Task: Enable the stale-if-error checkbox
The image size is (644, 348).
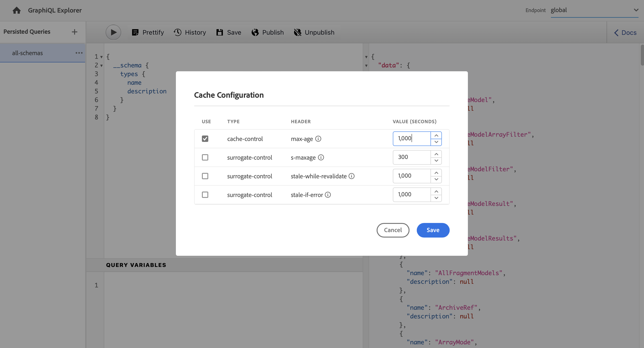Action: click(205, 195)
